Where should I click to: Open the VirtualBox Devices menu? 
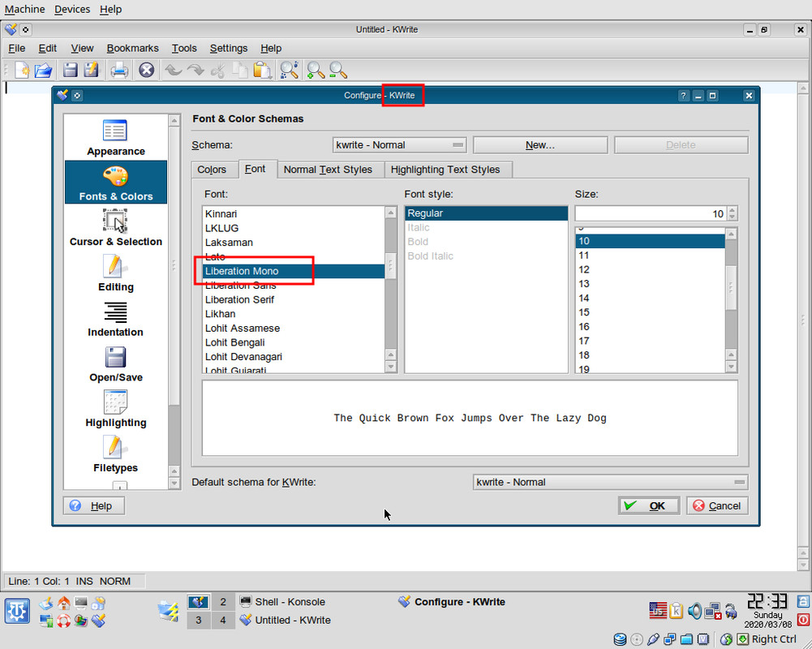coord(72,9)
